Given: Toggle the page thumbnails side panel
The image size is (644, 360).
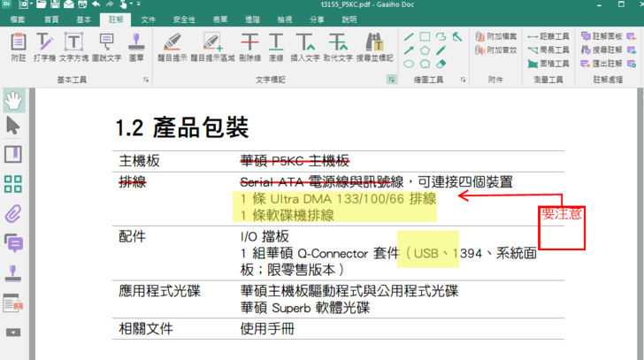Looking at the screenshot, I should pos(13,184).
